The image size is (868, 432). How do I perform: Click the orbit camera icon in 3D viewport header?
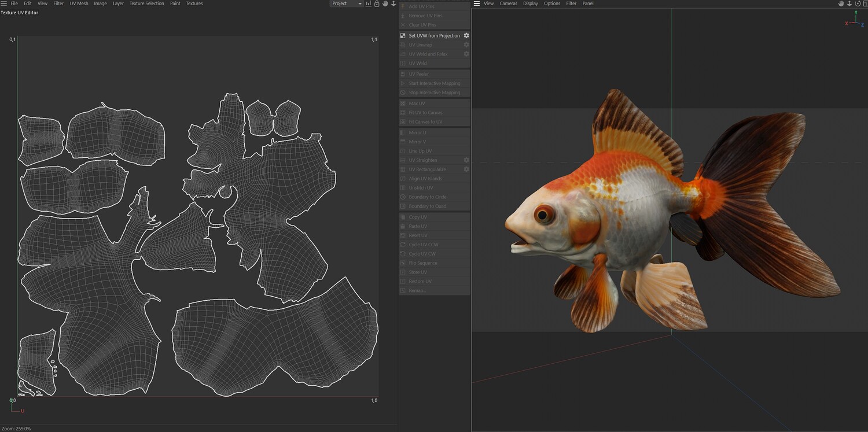(858, 3)
